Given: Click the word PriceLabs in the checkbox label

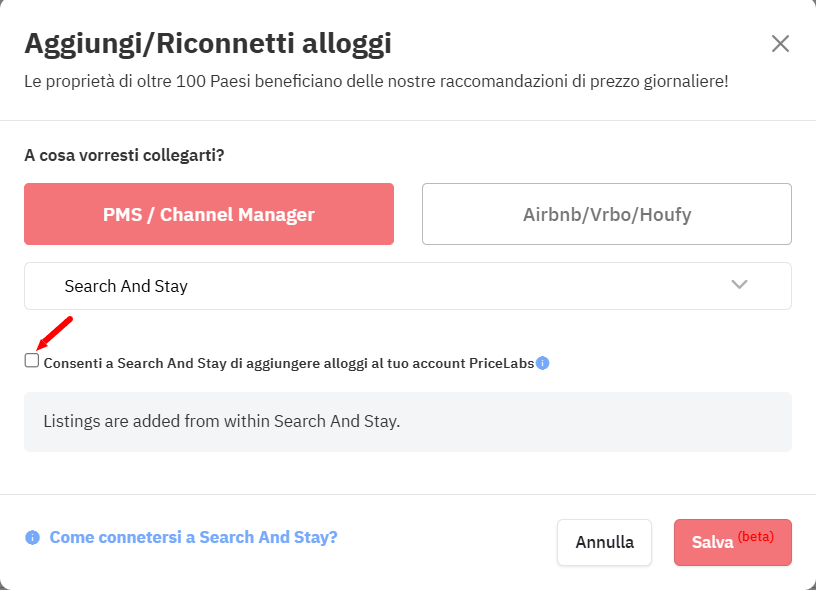Looking at the screenshot, I should pos(502,363).
